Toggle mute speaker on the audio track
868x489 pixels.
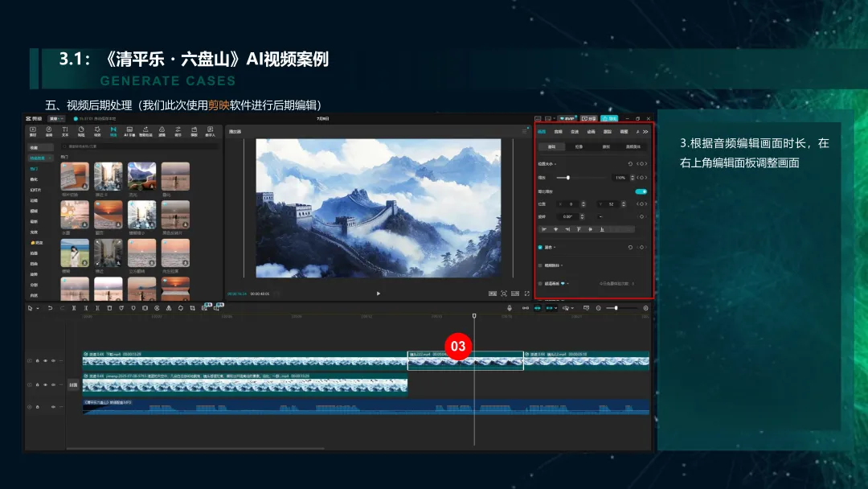click(53, 406)
